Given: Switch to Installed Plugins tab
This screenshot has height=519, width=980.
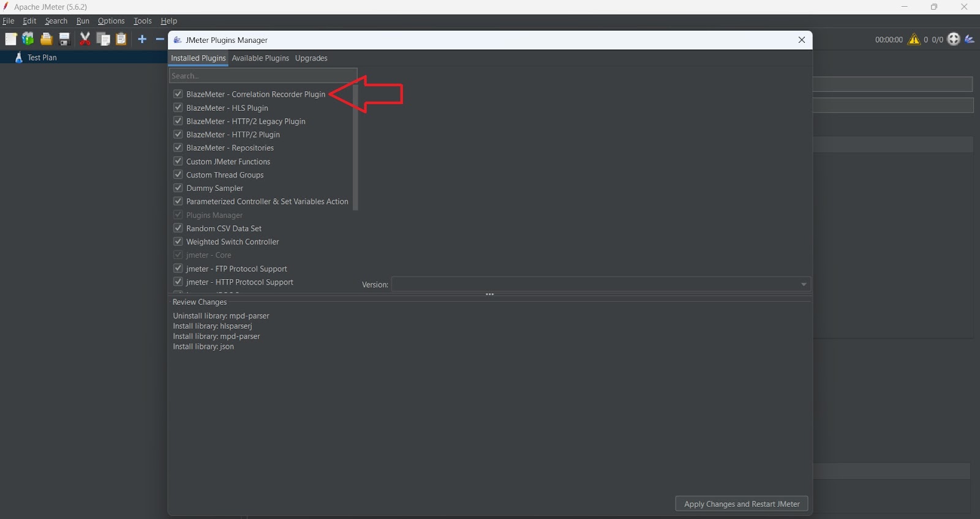Looking at the screenshot, I should 198,58.
